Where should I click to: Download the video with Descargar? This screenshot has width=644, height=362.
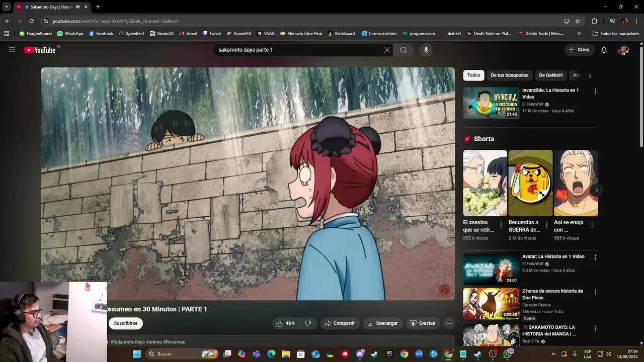382,323
